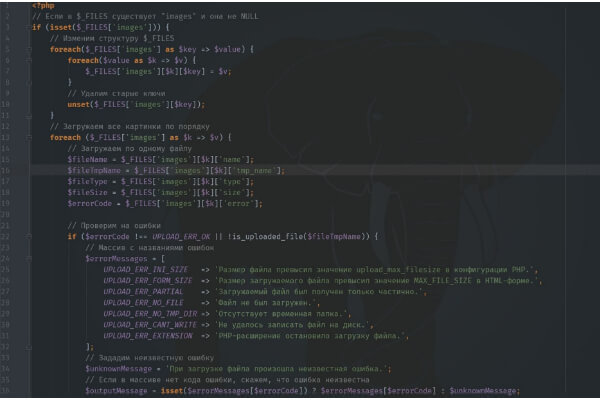Click the $fileName variable declaration
This screenshot has width=600, height=400.
88,159
